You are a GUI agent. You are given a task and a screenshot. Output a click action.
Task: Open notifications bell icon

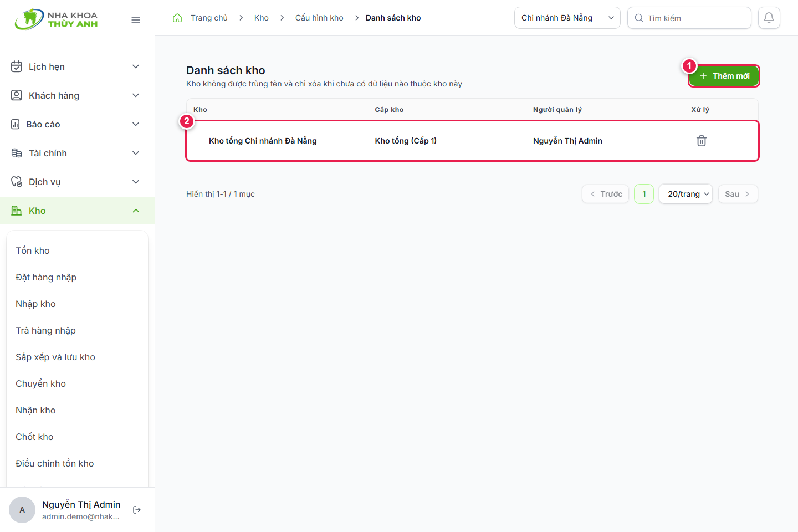pos(769,18)
